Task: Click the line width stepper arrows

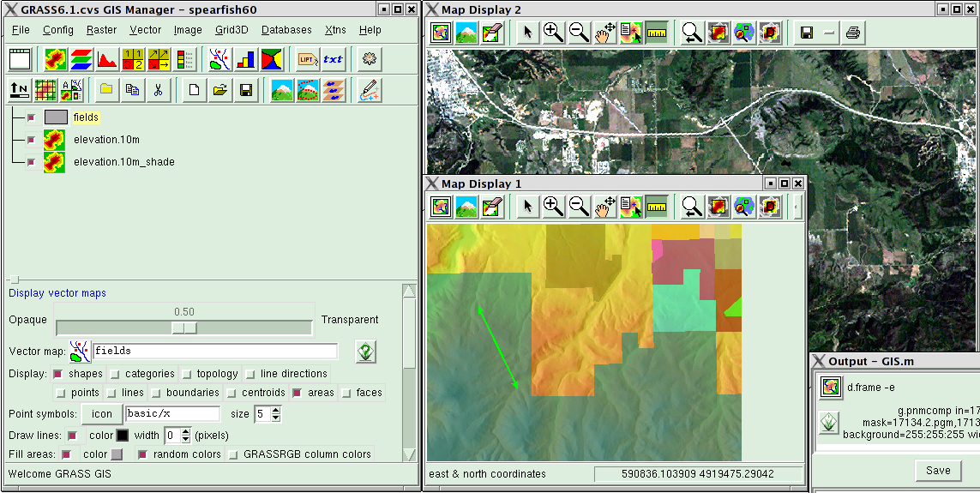Action: point(185,436)
